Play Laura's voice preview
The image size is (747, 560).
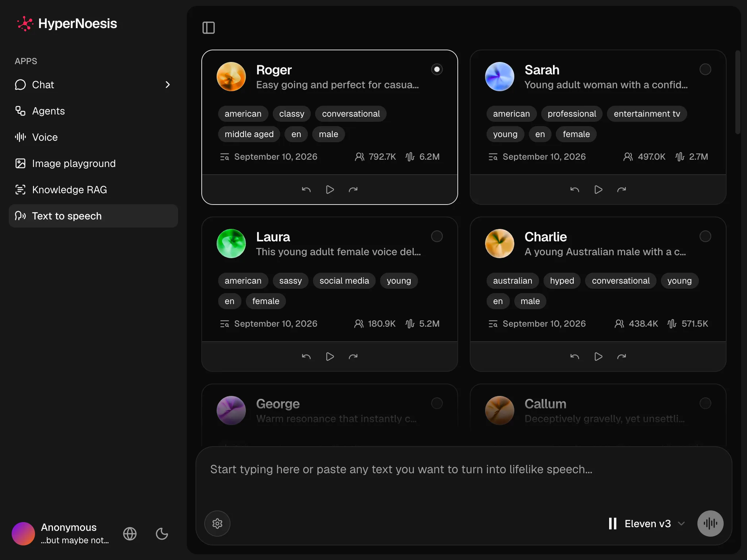click(x=330, y=357)
